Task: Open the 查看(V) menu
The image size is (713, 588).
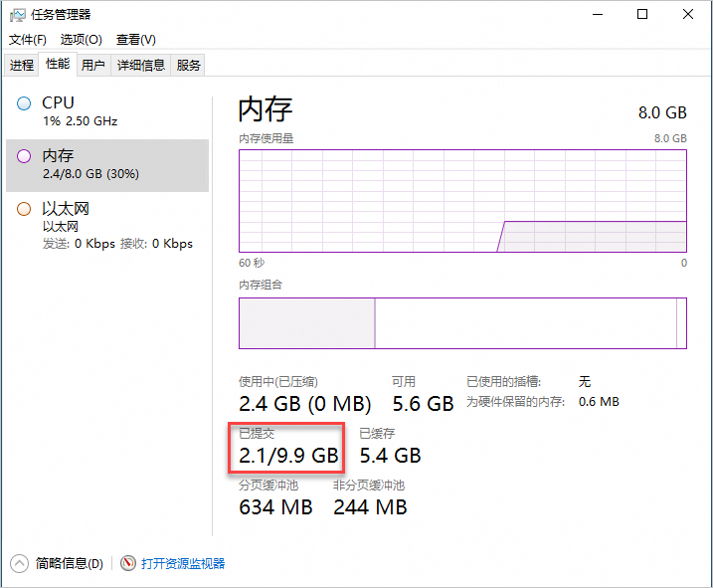Action: (136, 40)
